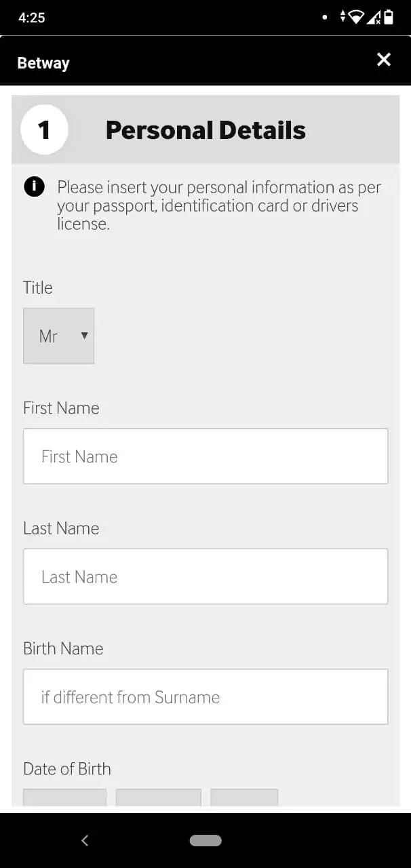Close the Betway registration form
Viewport: 411px width, 868px height.
point(384,60)
